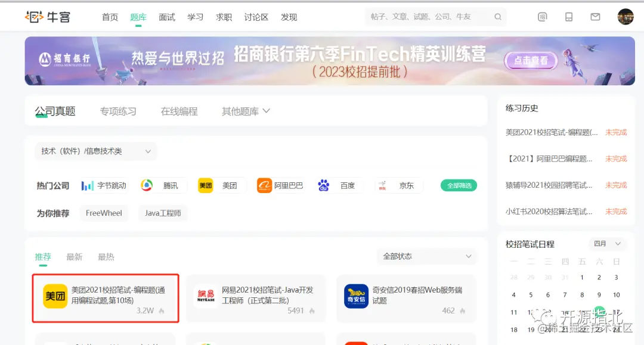Open the 题库 menu item
This screenshot has height=345, width=644.
click(x=138, y=17)
